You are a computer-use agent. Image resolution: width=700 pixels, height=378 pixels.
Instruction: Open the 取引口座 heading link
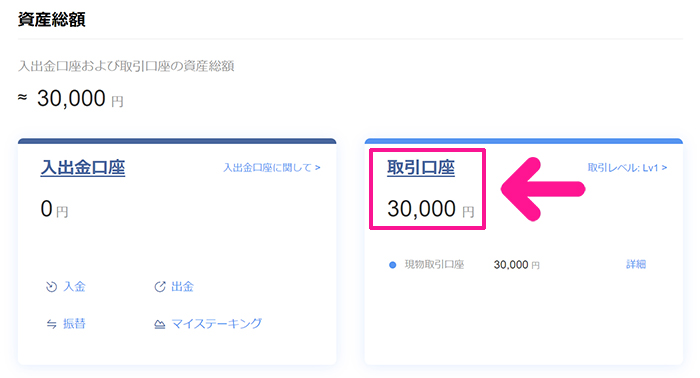[421, 168]
